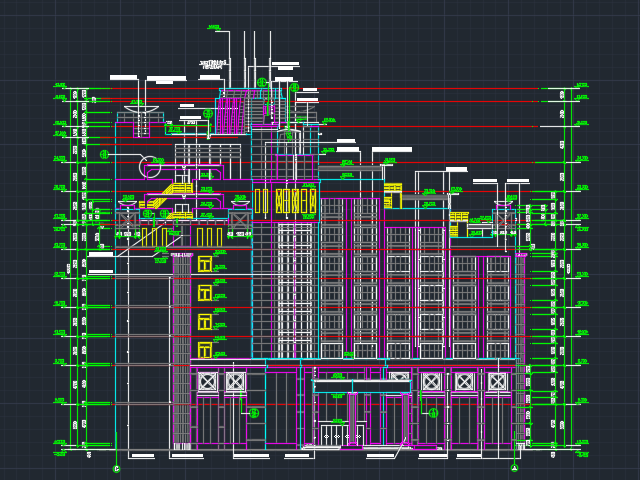The height and width of the screenshot is (480, 640).
Task: Select the magenta rooftop tower structure
Action: [x=231, y=114]
